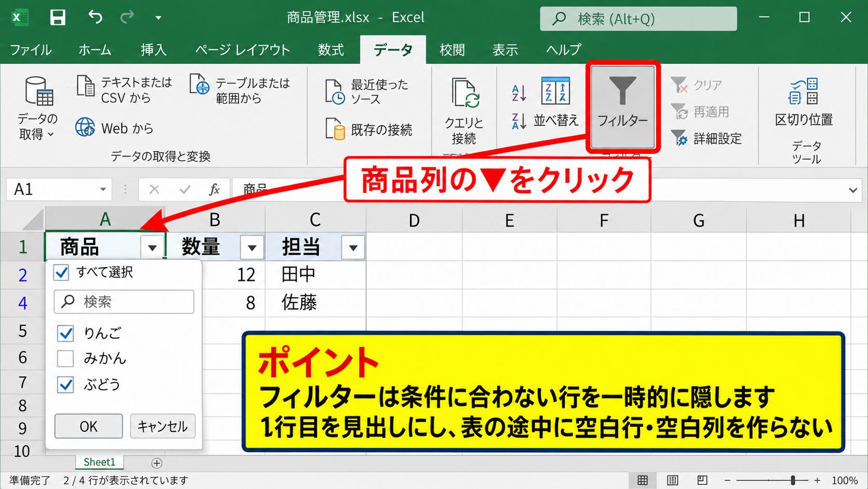868x489 pixels.
Task: Click Text to Columns (区切り位置)
Action: pyautogui.click(x=804, y=102)
